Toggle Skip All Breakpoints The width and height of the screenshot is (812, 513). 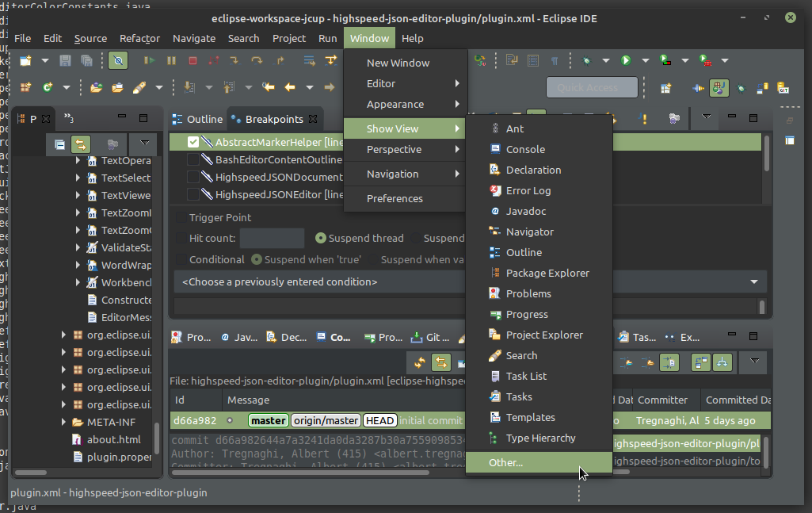pos(118,60)
